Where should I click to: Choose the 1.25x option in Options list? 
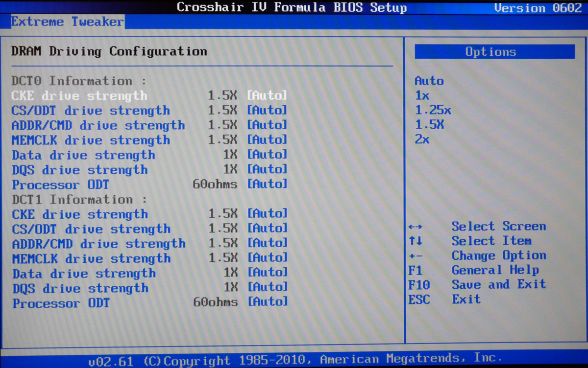click(x=432, y=110)
